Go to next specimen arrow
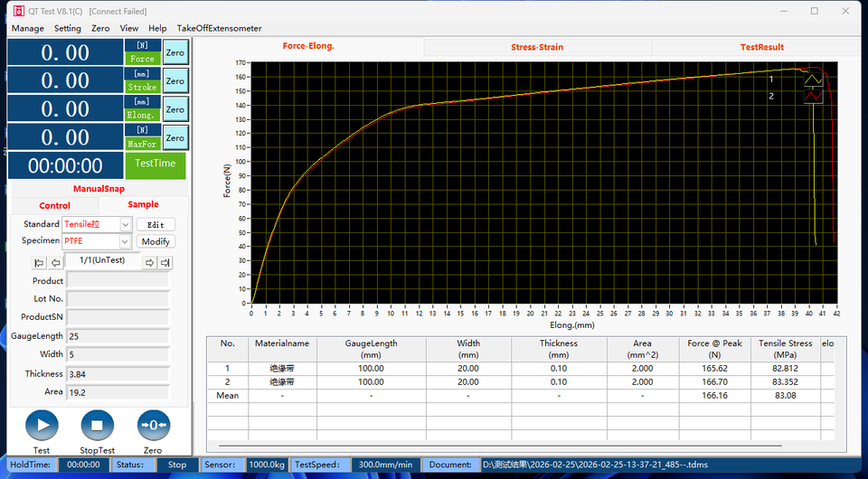868x479 pixels. pyautogui.click(x=149, y=263)
